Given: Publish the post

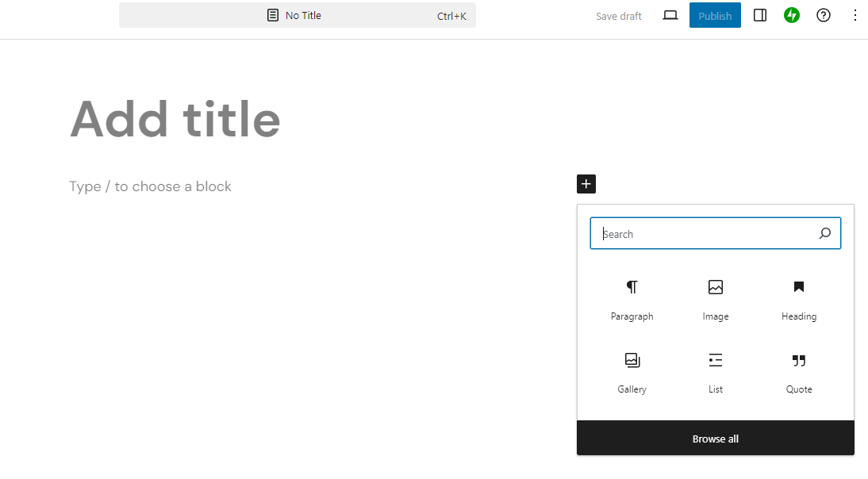Looking at the screenshot, I should click(714, 15).
